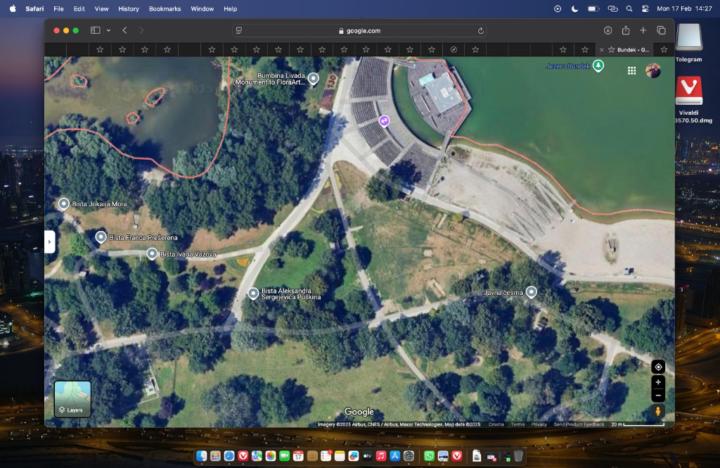This screenshot has width=720, height=468.
Task: Click the Terms link in map footer
Action: (518, 424)
